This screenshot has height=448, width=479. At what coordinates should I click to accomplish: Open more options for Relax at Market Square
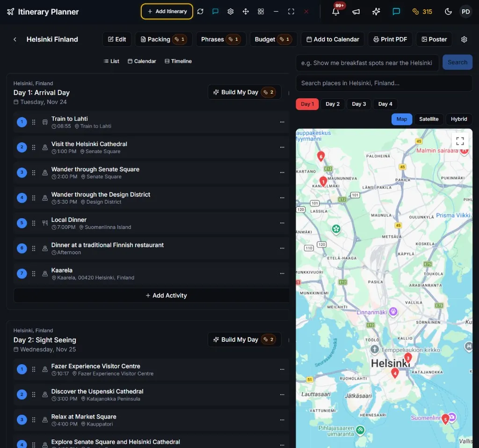(282, 420)
